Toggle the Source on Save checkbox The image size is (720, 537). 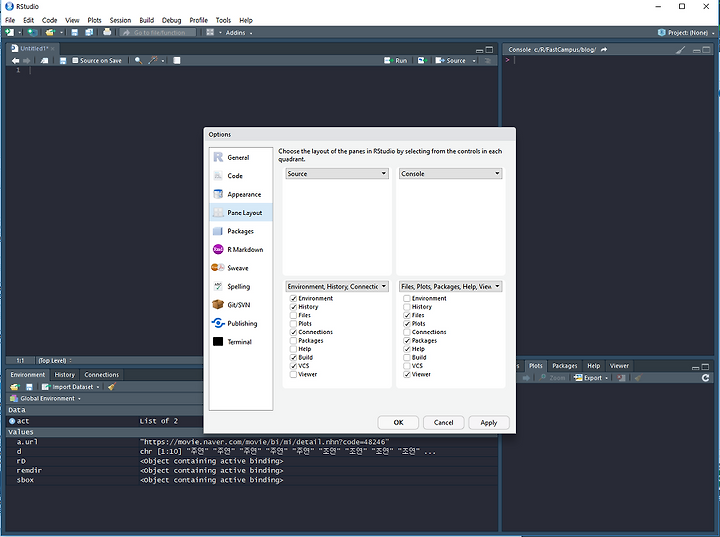click(x=75, y=61)
